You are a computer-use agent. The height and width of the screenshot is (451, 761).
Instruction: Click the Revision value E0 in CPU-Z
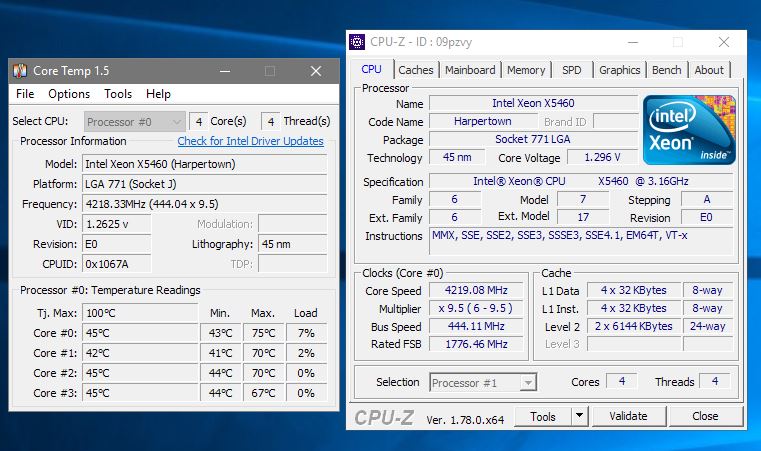point(707,217)
